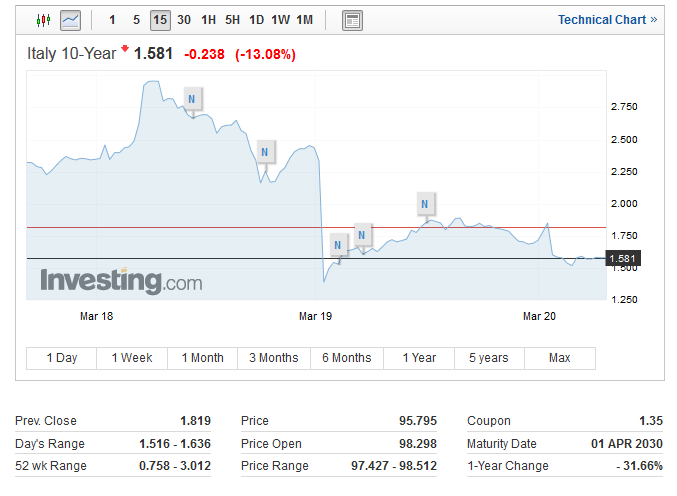
Task: Show the 3 Months range
Action: [274, 358]
